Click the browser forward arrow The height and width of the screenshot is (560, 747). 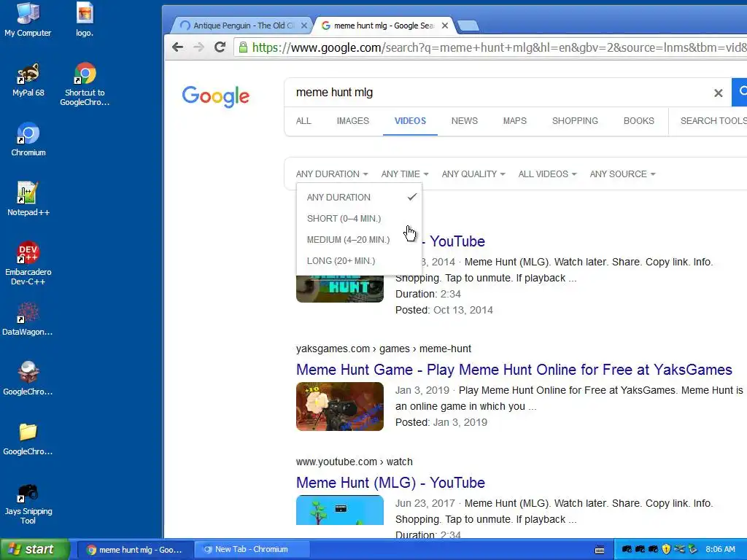tap(198, 47)
